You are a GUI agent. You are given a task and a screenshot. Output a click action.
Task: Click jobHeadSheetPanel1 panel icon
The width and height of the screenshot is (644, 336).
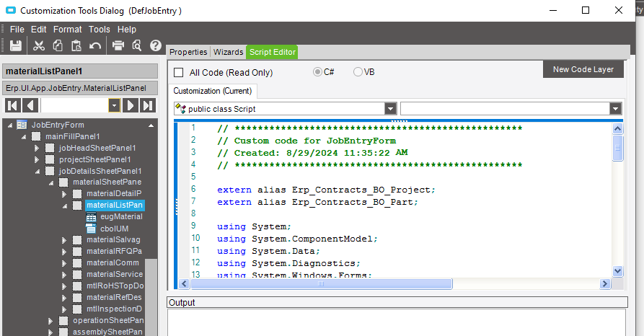pos(50,148)
